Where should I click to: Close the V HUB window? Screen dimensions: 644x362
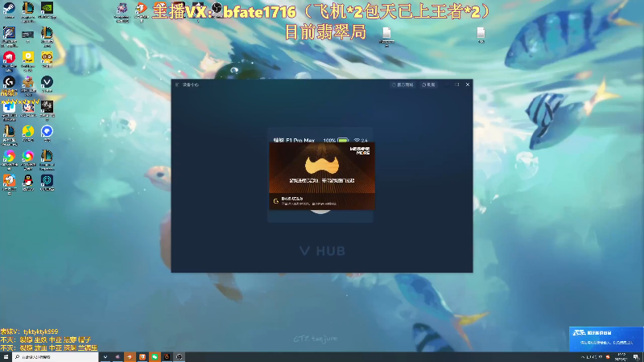468,84
